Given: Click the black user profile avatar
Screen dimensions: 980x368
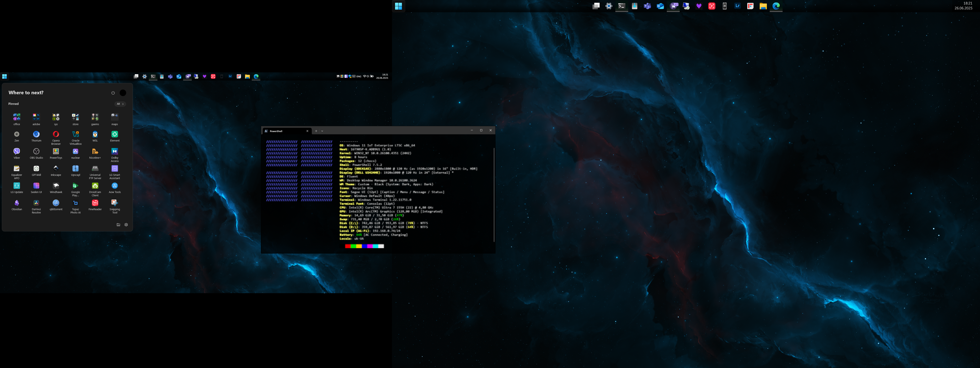Looking at the screenshot, I should (x=123, y=93).
